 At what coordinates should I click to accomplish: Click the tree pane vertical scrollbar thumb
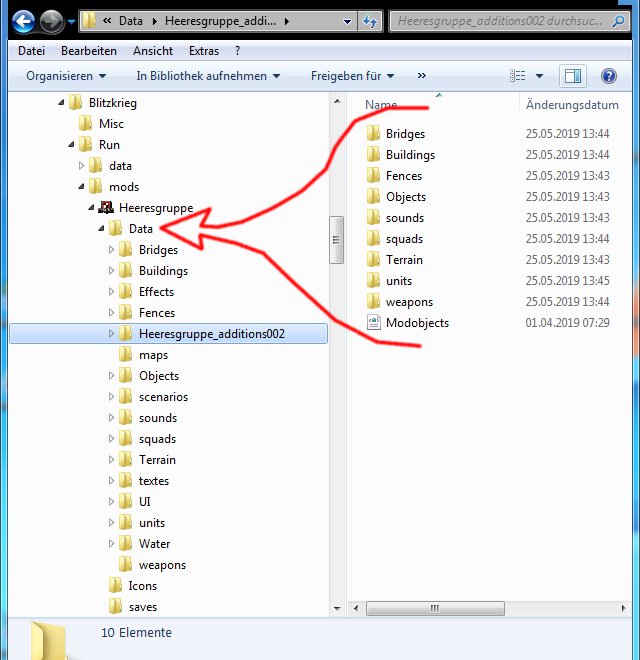pyautogui.click(x=336, y=240)
